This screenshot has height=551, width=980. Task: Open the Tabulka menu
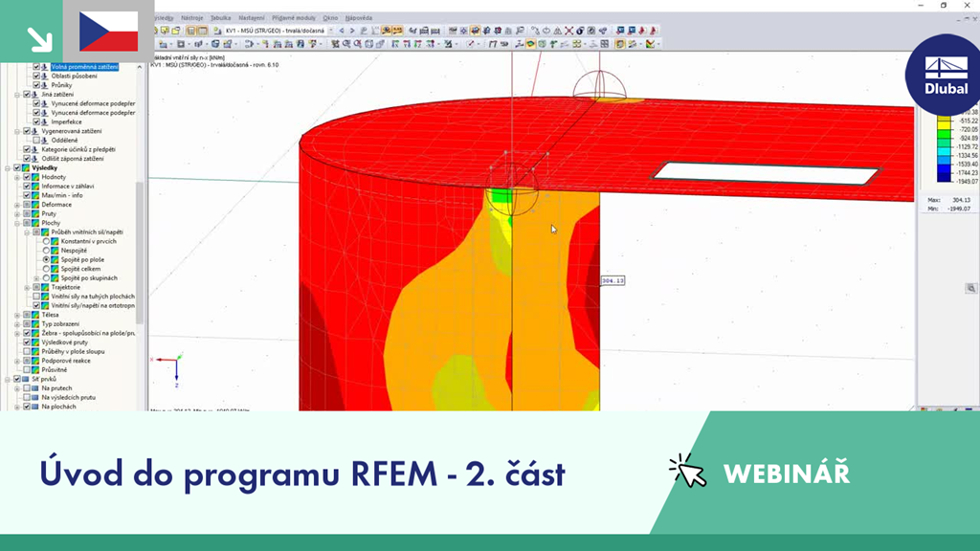221,18
